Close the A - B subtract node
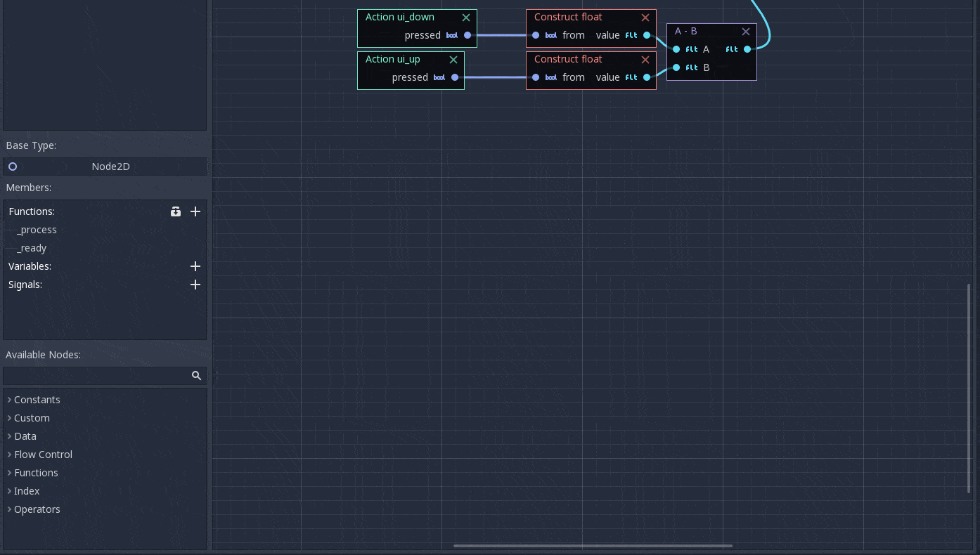Screen dimensions: 980x555 coord(746,32)
